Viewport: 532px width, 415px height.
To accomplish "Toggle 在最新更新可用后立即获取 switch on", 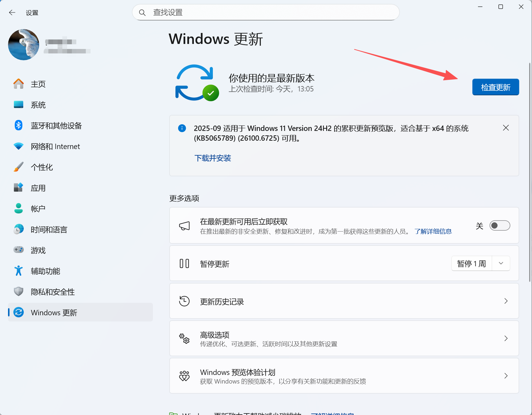I will (500, 226).
